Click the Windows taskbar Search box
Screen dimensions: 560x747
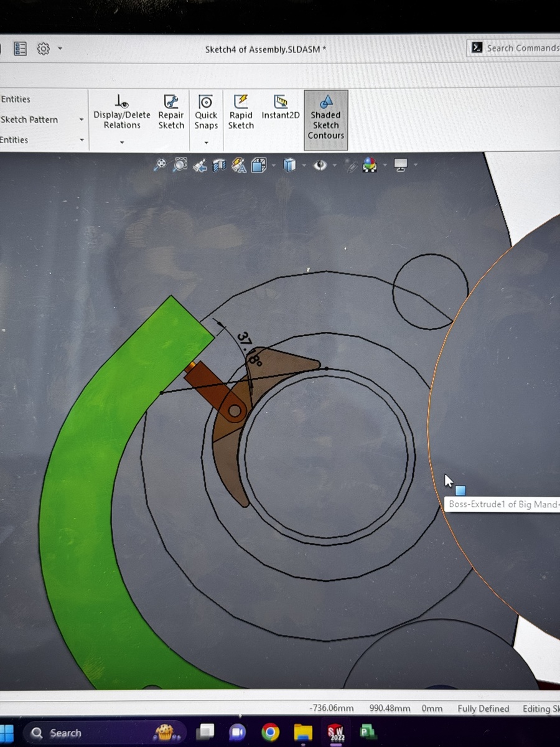65,733
